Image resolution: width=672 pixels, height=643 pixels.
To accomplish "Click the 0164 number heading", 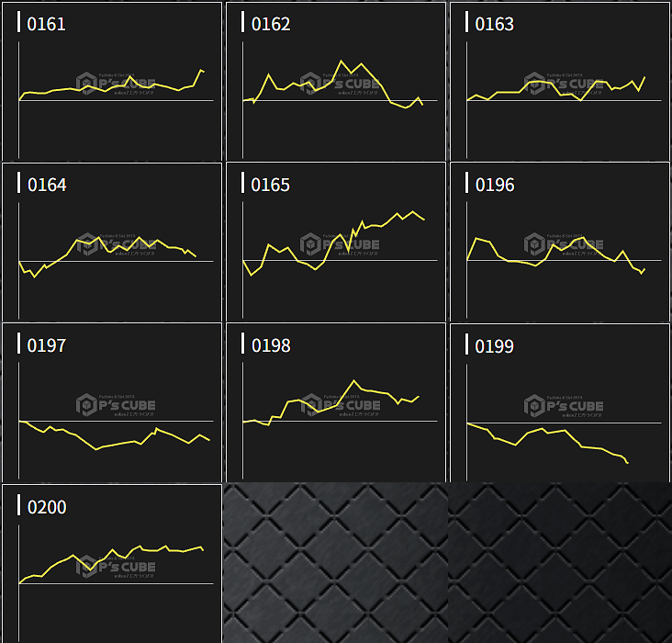I will [x=47, y=185].
